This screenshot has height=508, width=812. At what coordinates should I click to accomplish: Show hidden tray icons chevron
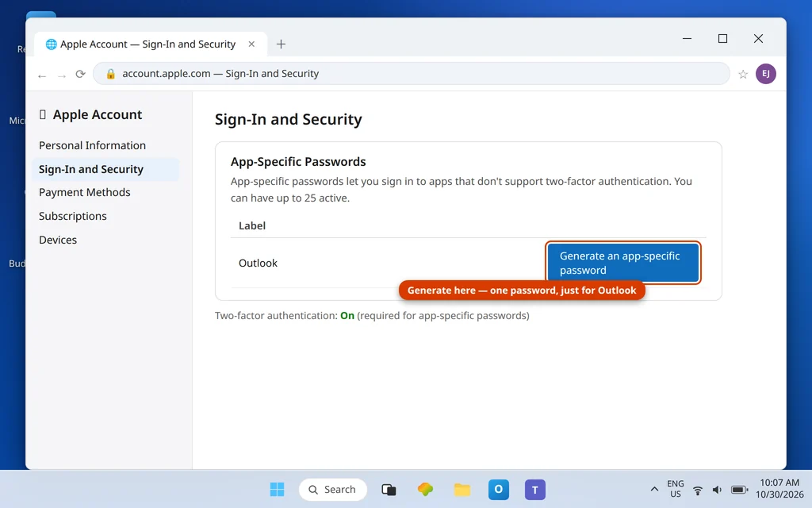pyautogui.click(x=654, y=489)
